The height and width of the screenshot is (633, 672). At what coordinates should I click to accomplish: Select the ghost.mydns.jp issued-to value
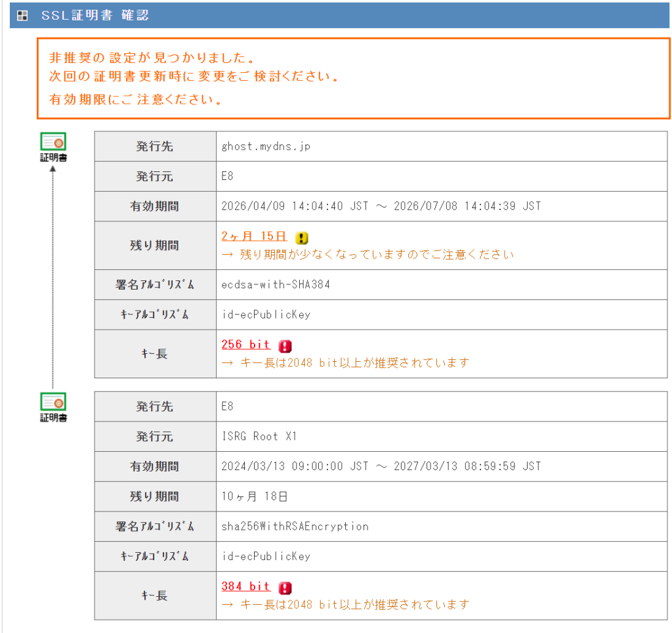266,146
